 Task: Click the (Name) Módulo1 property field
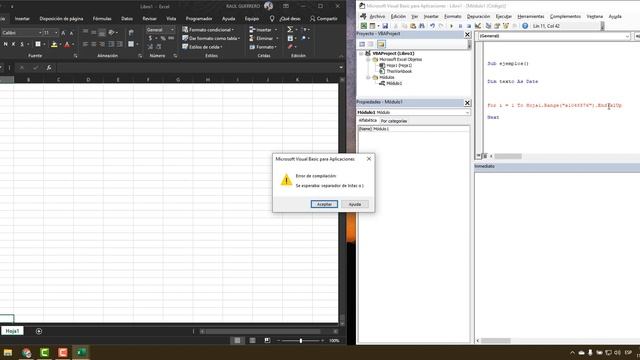413,129
